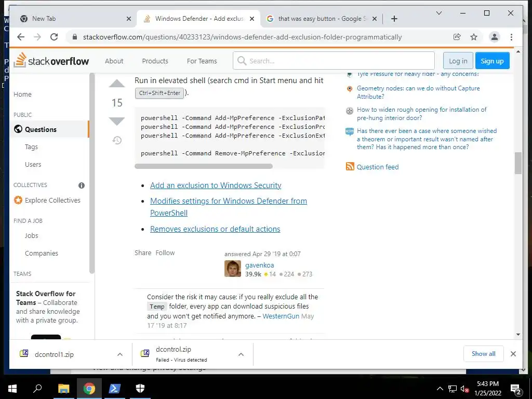Open WesternGun's profile link
Screen dimensions: 532x399
pos(281,316)
